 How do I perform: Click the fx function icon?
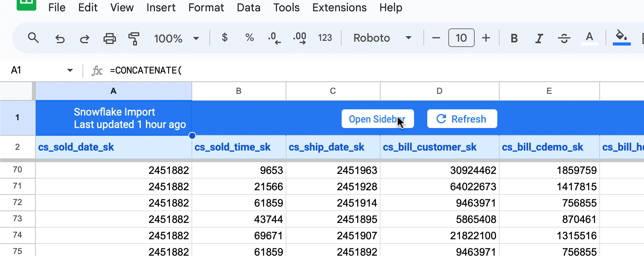(x=97, y=70)
